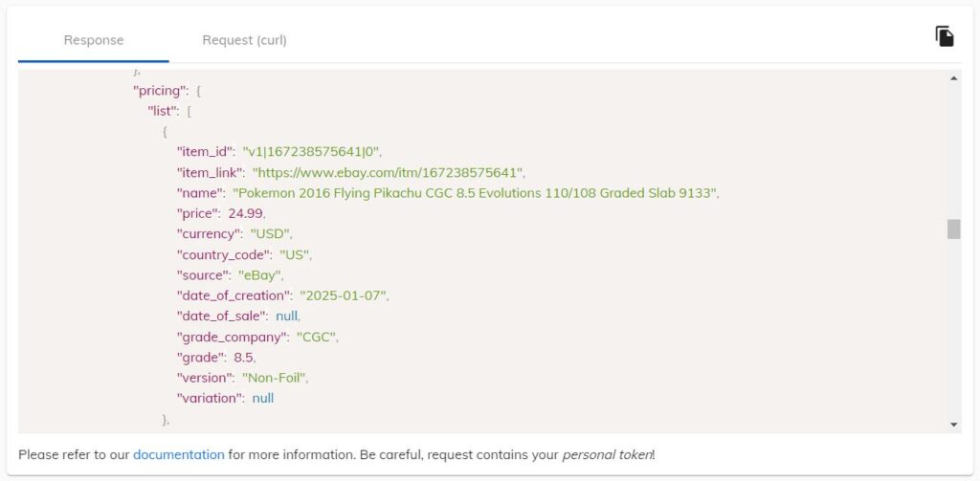Select the date_of_creation value 2025-01-07
Viewport: 980px width, 481px height.
tap(344, 296)
